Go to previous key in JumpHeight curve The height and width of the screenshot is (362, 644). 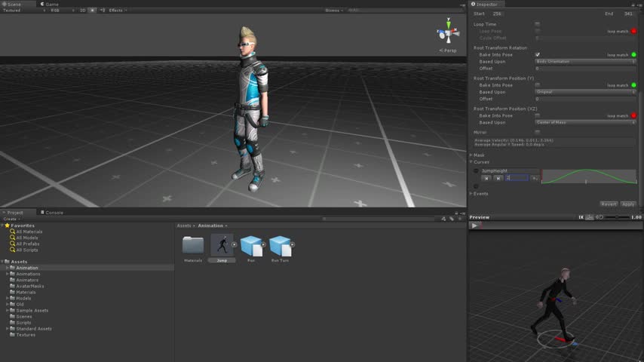pos(486,178)
